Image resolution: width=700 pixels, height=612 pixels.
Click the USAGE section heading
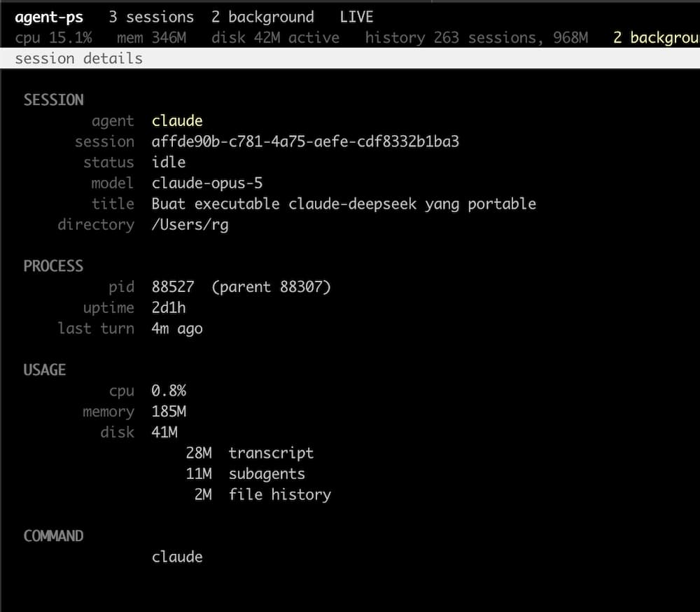(x=45, y=370)
